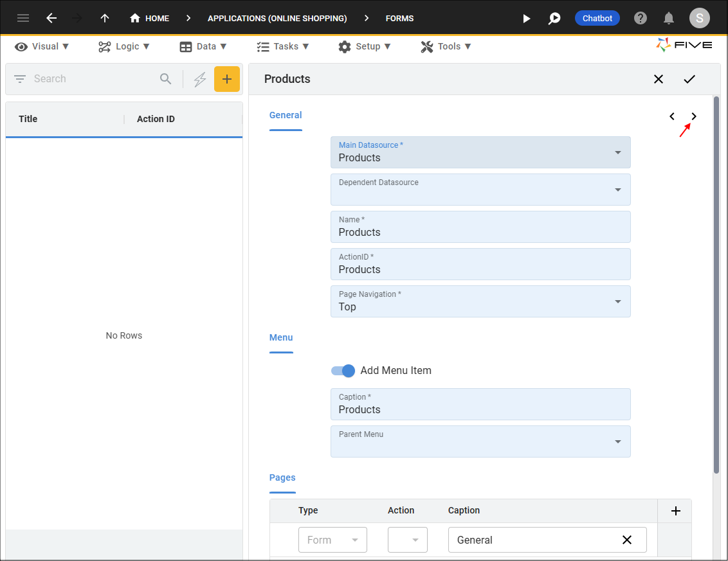728x561 pixels.
Task: Add a page with plus icon
Action: 675,511
